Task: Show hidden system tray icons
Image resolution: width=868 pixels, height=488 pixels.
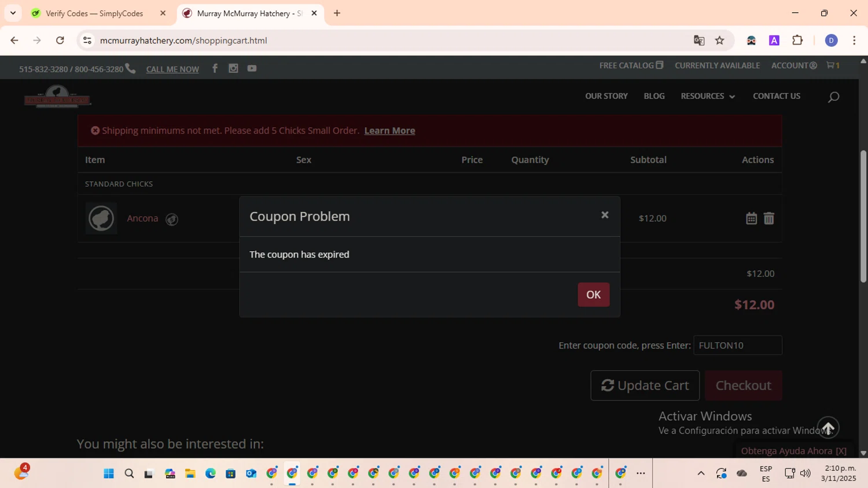Action: click(x=701, y=474)
